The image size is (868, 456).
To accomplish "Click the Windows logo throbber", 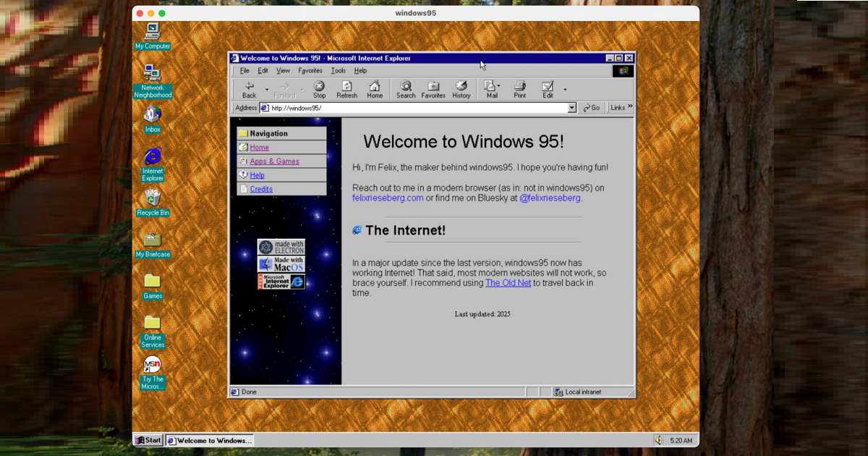I will (623, 71).
